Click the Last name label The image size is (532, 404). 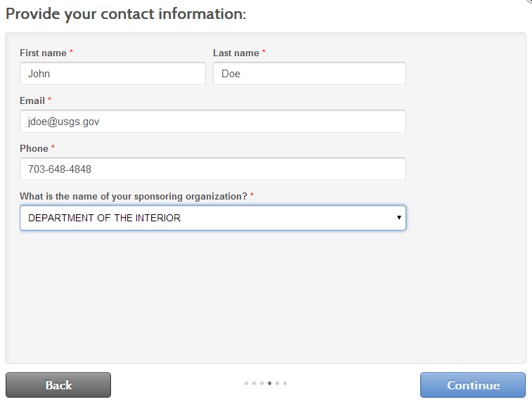pyautogui.click(x=236, y=53)
